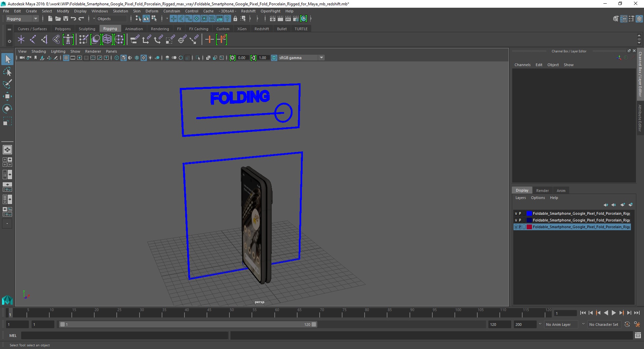644x349 pixels.
Task: Open the Skeleton menu
Action: coord(120,11)
